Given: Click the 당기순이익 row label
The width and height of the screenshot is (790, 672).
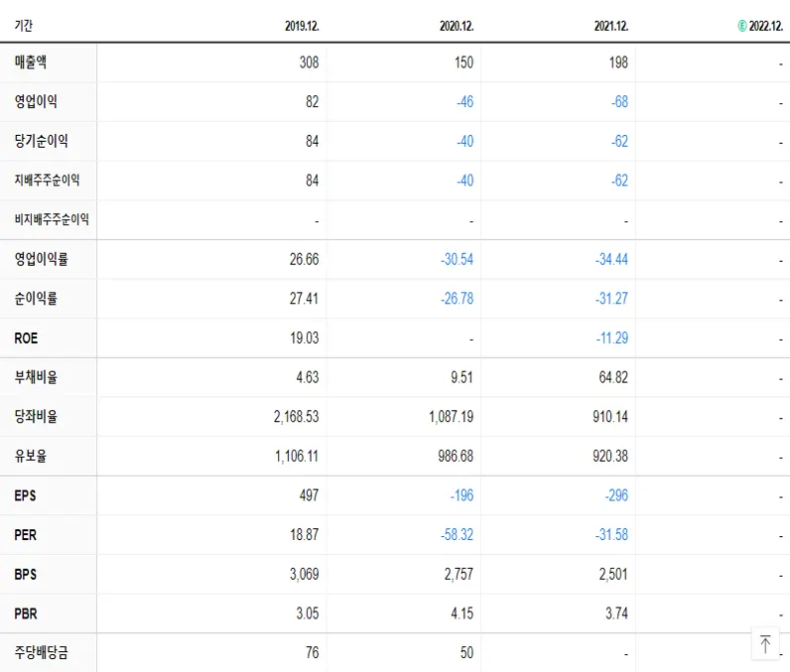Looking at the screenshot, I should (x=42, y=141).
